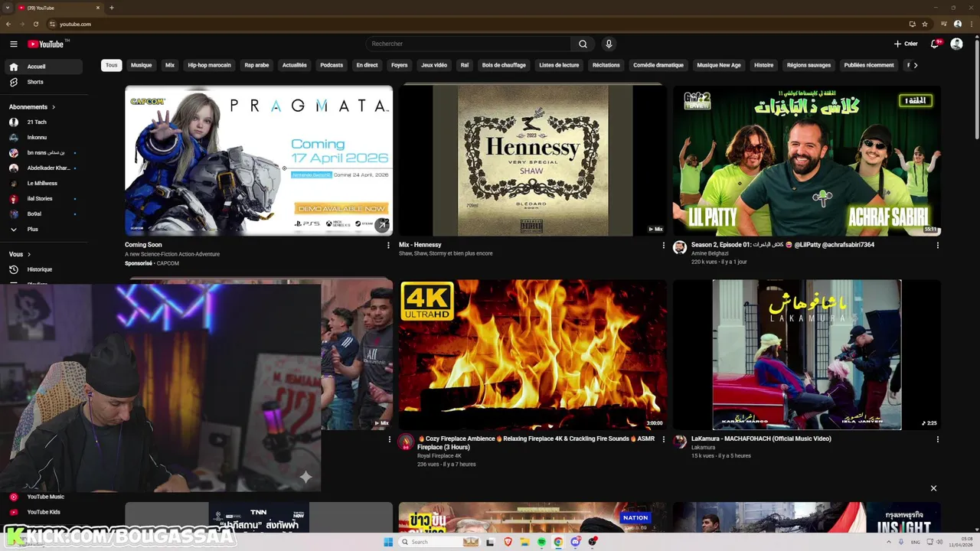Select the Comédie dramatique filter chip

coord(658,65)
